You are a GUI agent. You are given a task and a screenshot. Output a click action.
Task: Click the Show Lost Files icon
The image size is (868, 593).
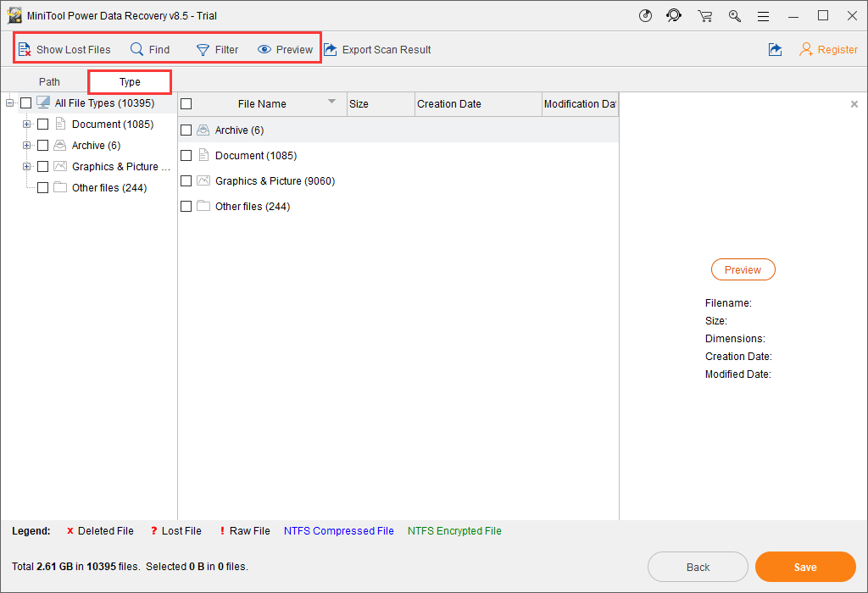click(25, 50)
